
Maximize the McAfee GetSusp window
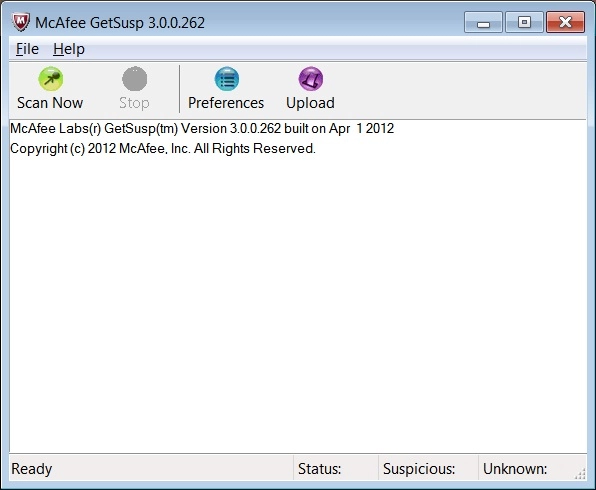pyautogui.click(x=524, y=22)
